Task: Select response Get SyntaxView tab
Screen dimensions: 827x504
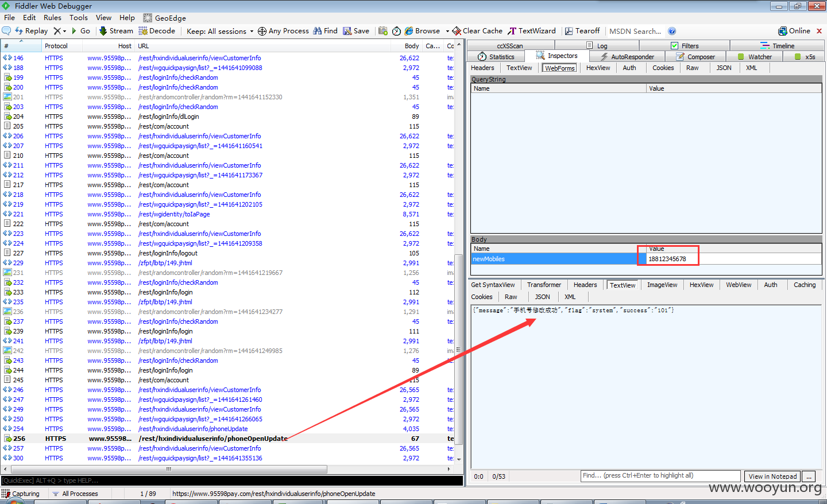Action: 493,285
